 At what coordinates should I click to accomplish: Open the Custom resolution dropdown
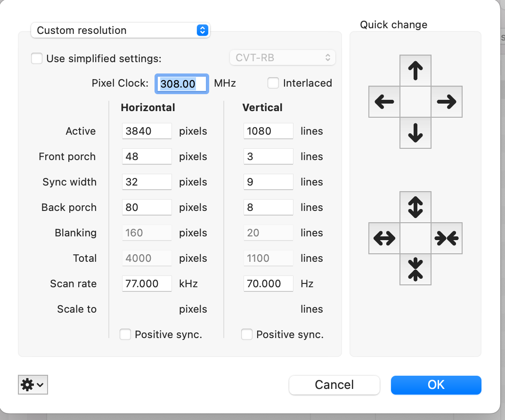(121, 30)
